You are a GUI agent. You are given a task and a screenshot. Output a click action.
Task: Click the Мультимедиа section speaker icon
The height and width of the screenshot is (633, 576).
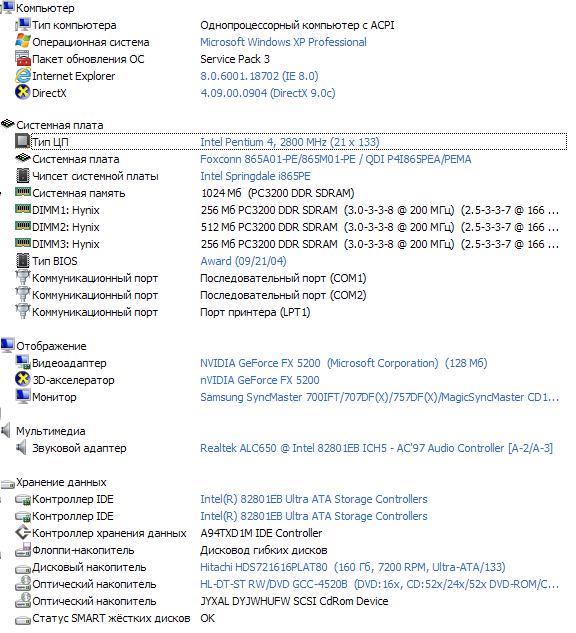pos(6,430)
